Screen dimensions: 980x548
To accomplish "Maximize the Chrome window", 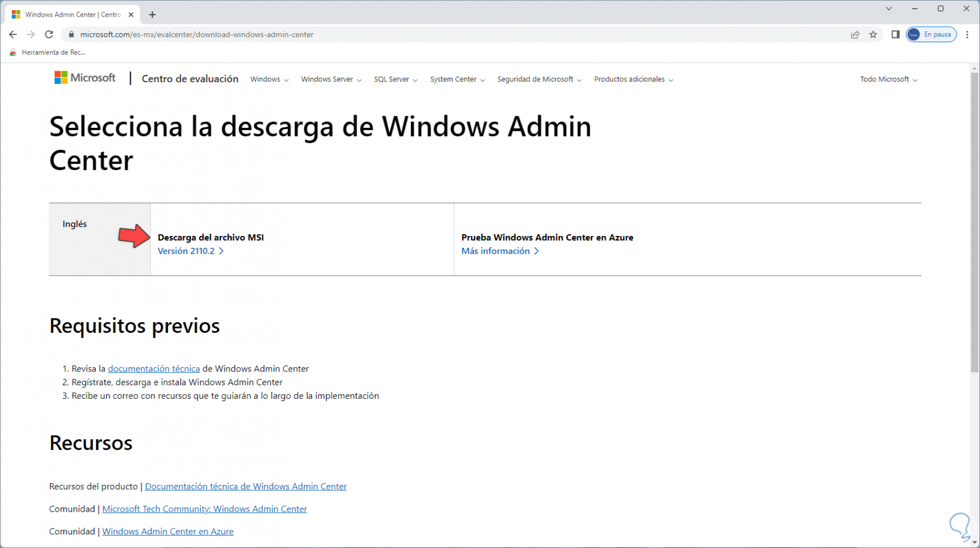I will [941, 8].
